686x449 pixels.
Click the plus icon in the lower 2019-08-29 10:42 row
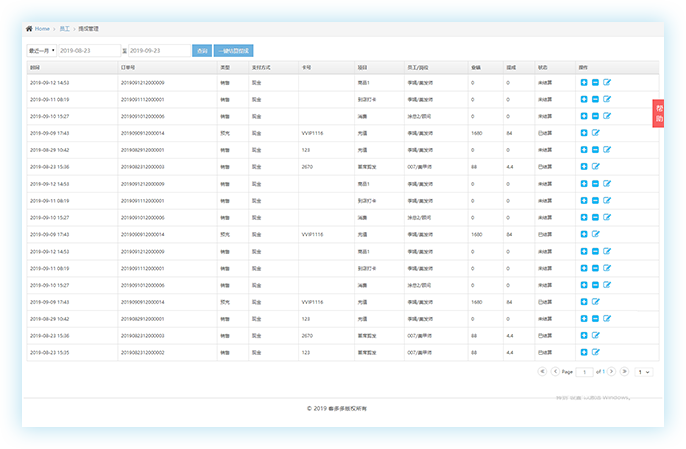click(584, 319)
